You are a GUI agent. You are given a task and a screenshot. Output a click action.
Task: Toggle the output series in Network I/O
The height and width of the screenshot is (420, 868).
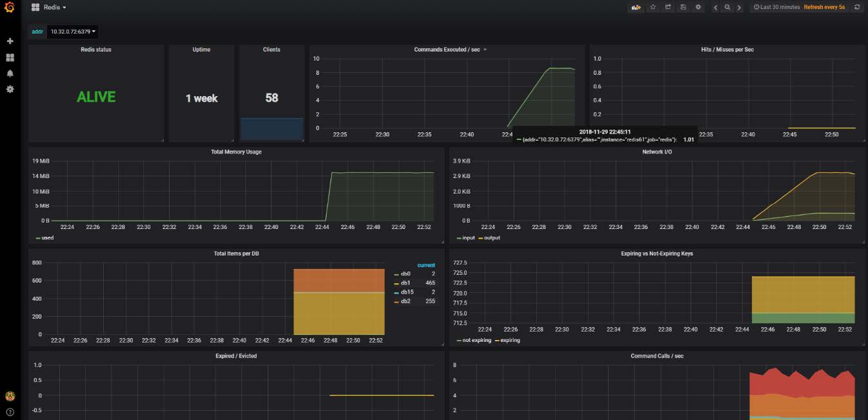tap(492, 238)
